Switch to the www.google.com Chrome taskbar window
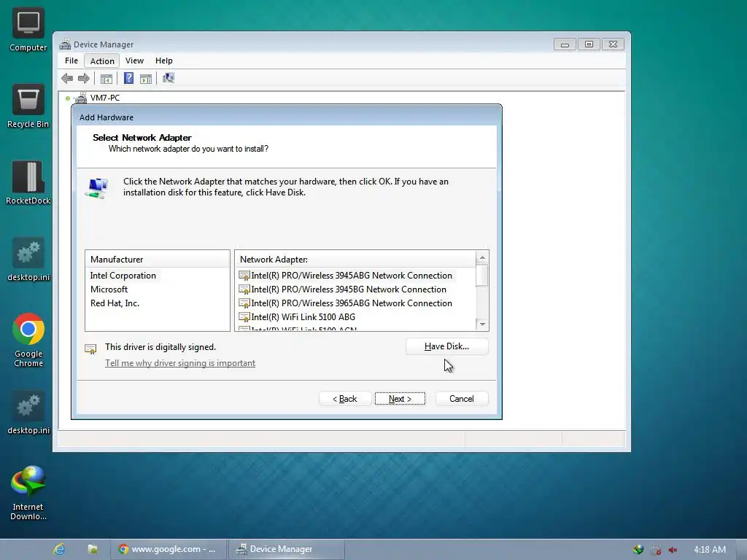This screenshot has width=747, height=560. coord(169,549)
